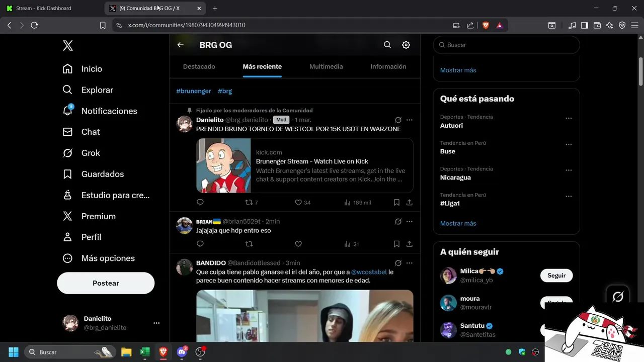Screen dimensions: 644x362
Task: Repost BRIAN's Jajajaja post
Action: coord(249,244)
